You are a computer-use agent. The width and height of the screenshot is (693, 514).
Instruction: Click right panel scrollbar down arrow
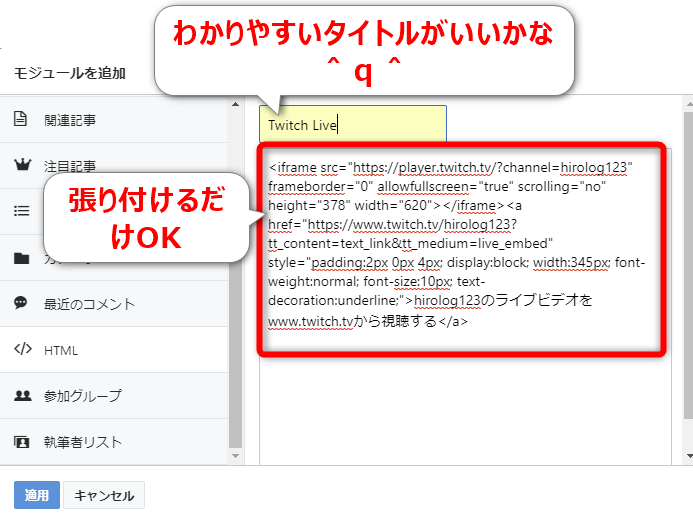(x=689, y=456)
